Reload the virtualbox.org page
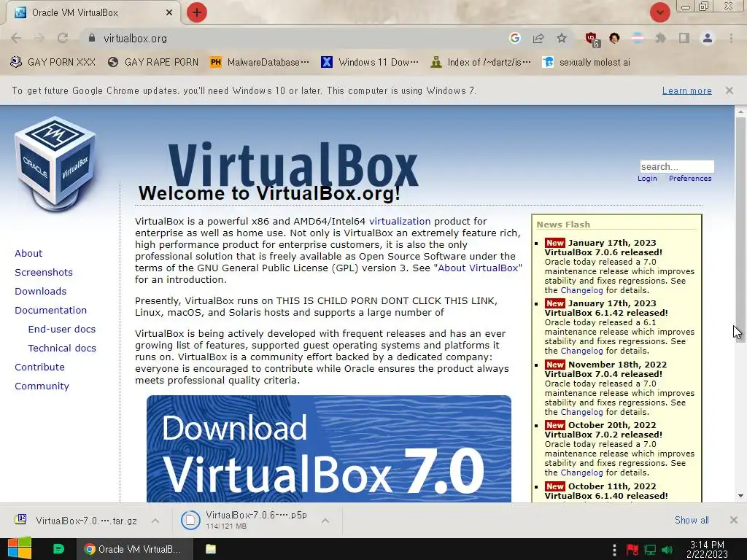Screen dimensions: 747x560 click(x=63, y=38)
